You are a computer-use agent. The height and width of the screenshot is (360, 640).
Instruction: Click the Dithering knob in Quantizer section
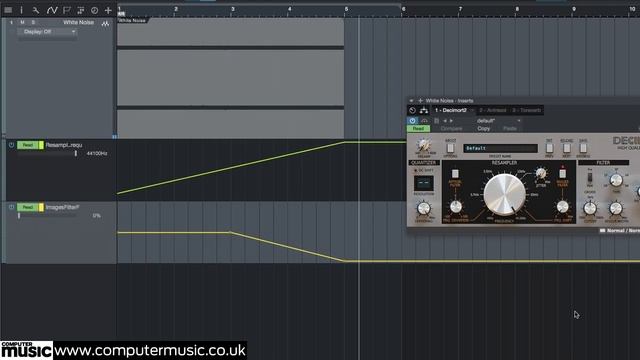[424, 209]
